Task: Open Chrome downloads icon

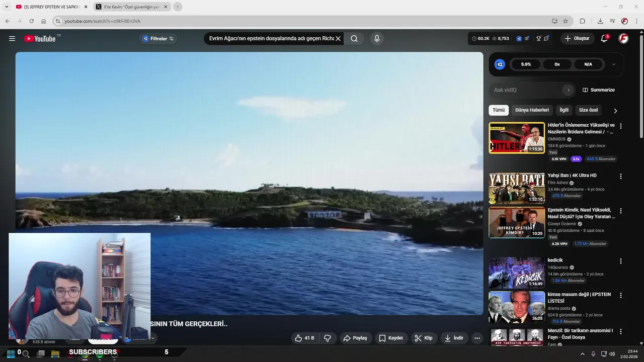Action: tap(600, 21)
